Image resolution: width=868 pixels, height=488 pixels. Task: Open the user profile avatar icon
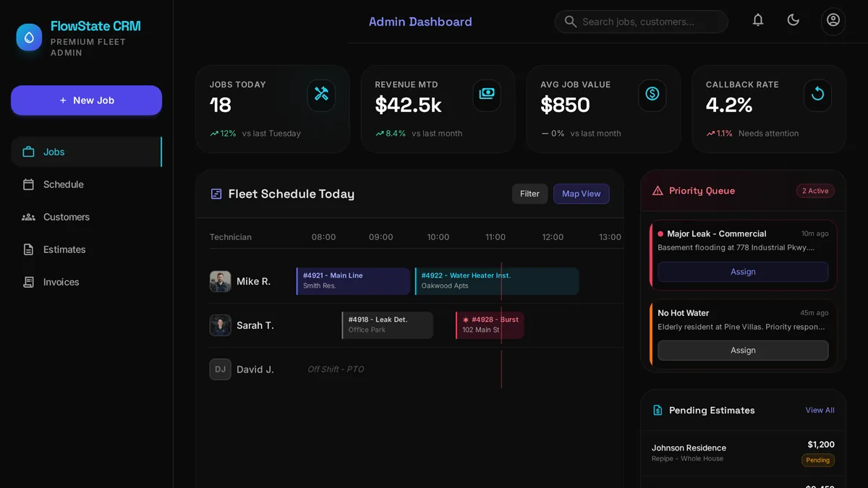tap(833, 20)
